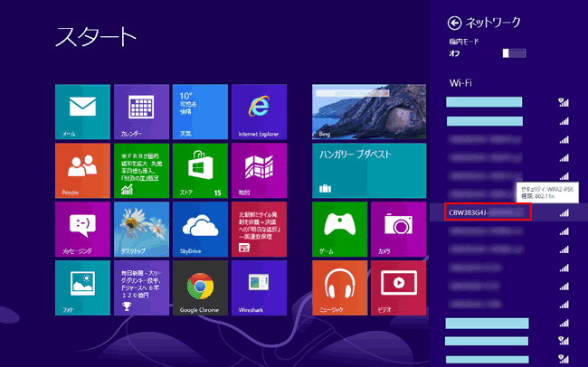Open the ストア Store tile
The width and height of the screenshot is (588, 367).
click(x=200, y=171)
